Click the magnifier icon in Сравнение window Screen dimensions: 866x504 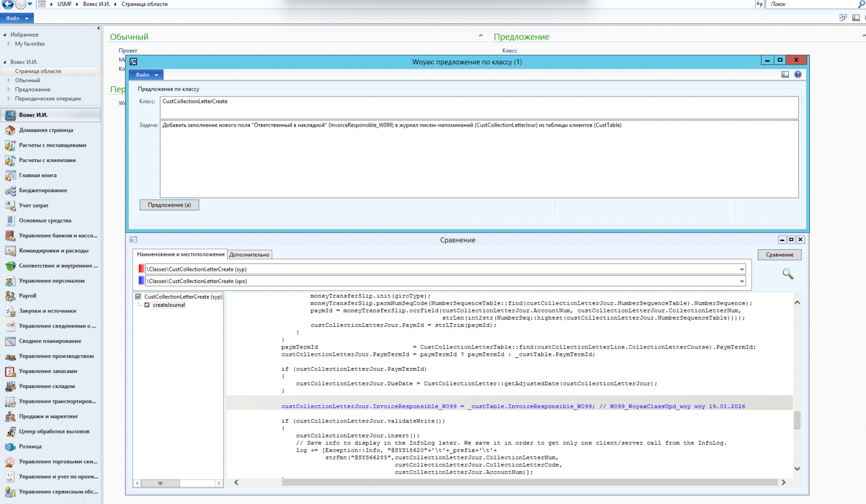(x=788, y=274)
